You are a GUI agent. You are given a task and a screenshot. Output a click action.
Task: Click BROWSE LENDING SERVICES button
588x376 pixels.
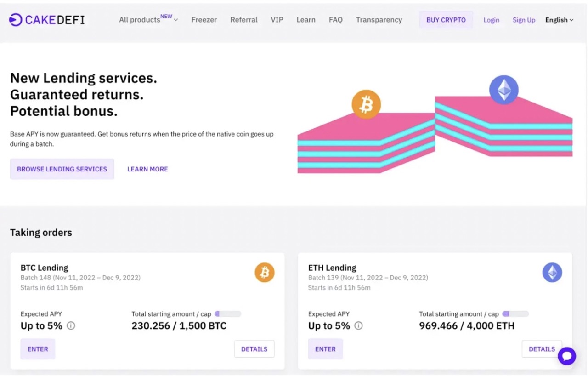[62, 169]
